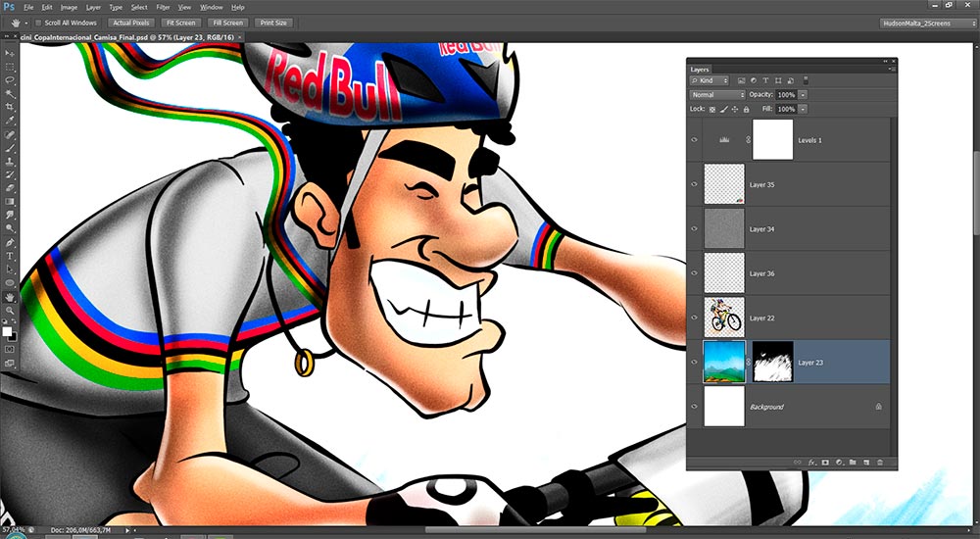
Task: Open the fx layer style menu
Action: 812,463
